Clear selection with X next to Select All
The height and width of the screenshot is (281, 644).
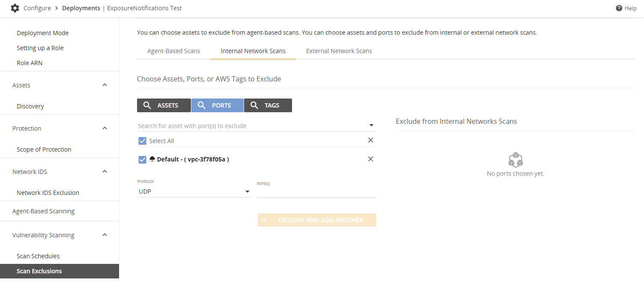371,140
